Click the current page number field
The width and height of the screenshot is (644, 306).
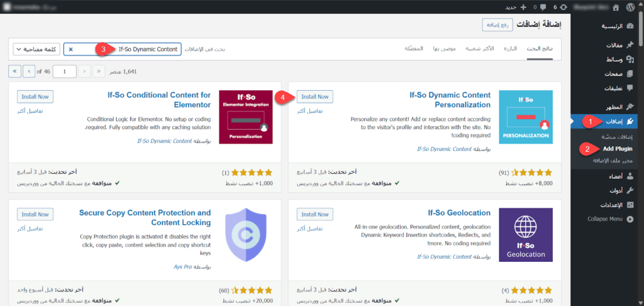(65, 72)
